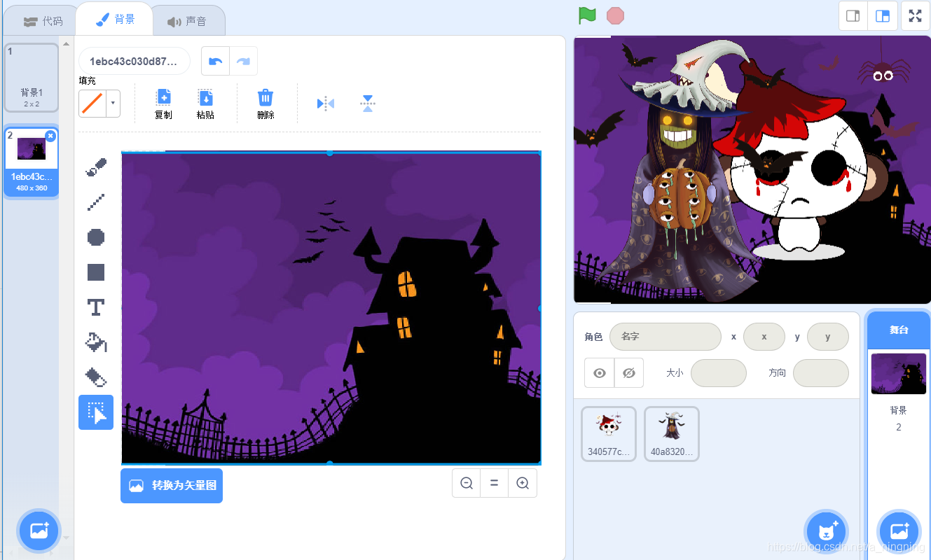Flip the selection vertically
The image size is (931, 560).
click(368, 104)
